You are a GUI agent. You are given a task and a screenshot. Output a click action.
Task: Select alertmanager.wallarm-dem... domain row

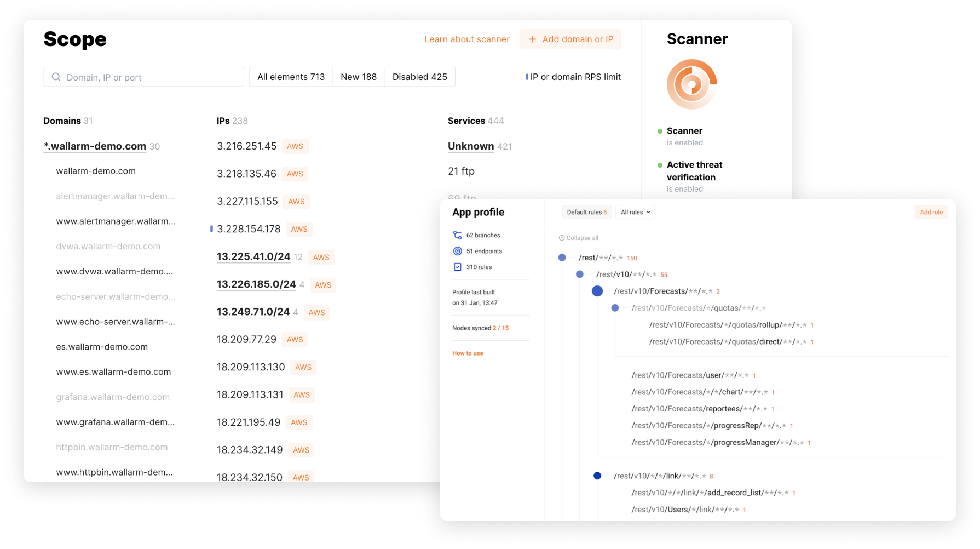(116, 196)
